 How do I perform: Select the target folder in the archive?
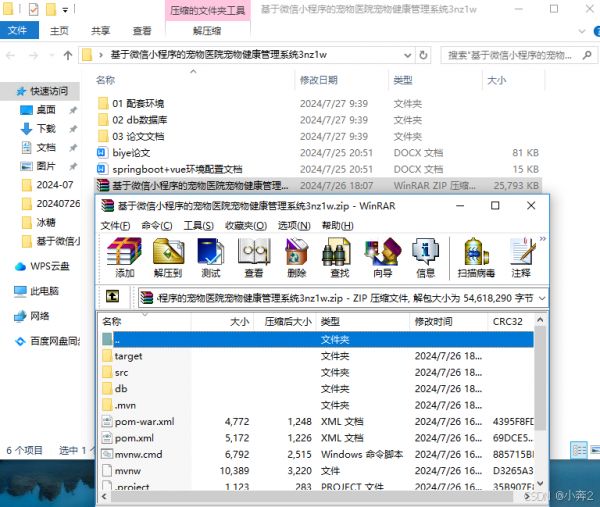128,356
